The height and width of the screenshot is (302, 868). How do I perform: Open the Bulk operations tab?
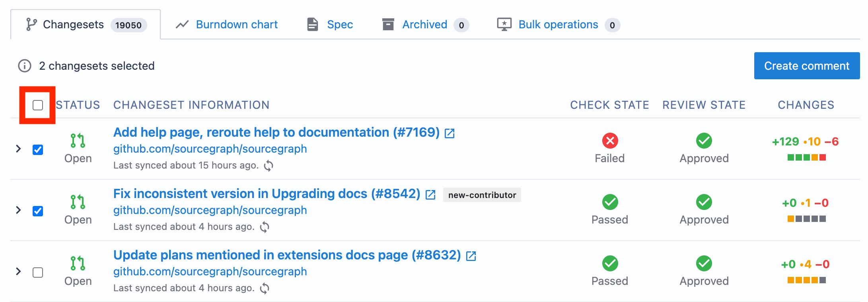coord(558,25)
